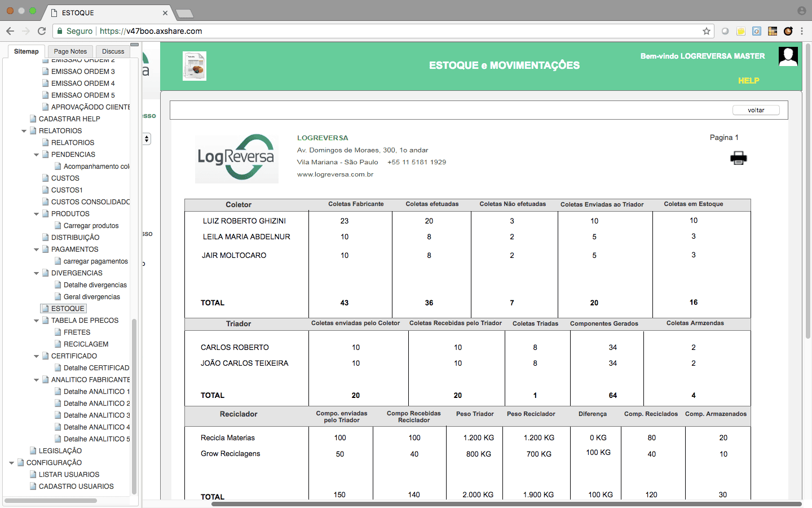Viewport: 812px width, 508px height.
Task: Open the user profile avatar icon
Action: 788,56
